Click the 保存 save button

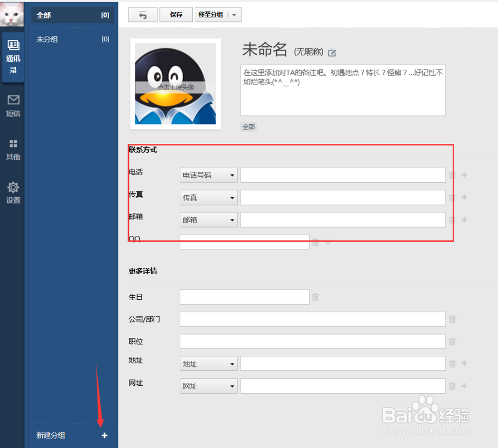tap(176, 14)
